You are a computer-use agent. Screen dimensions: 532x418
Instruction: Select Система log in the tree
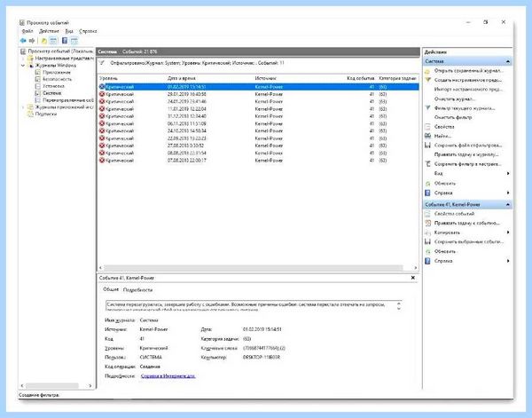[x=52, y=93]
